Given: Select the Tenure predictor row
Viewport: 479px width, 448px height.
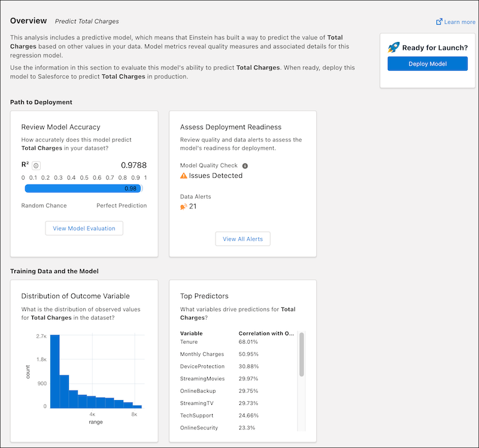Looking at the screenshot, I should [237, 342].
